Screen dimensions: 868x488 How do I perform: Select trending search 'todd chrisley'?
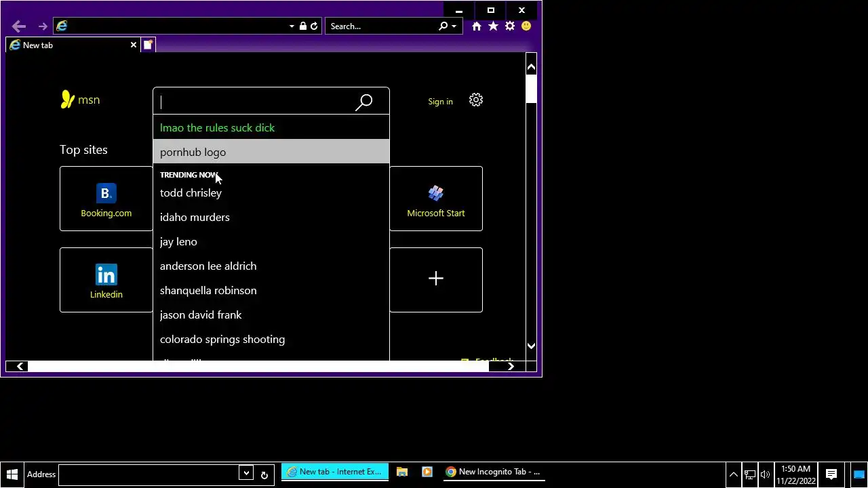(271, 193)
